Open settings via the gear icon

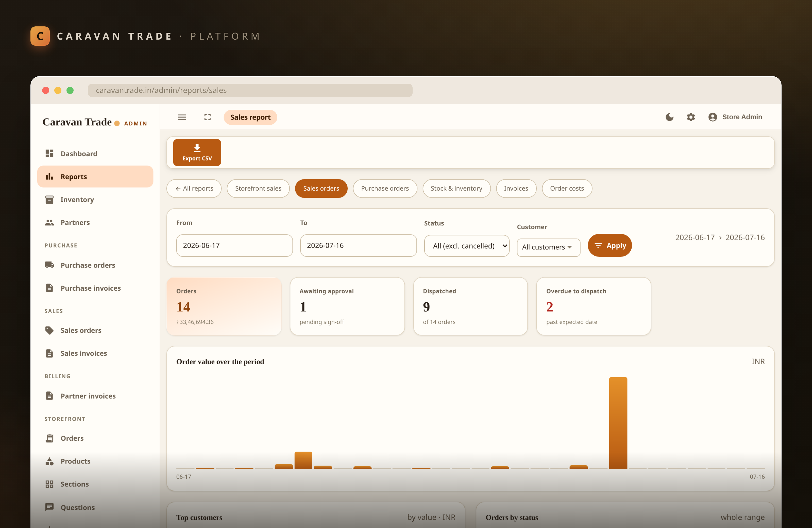tap(690, 117)
